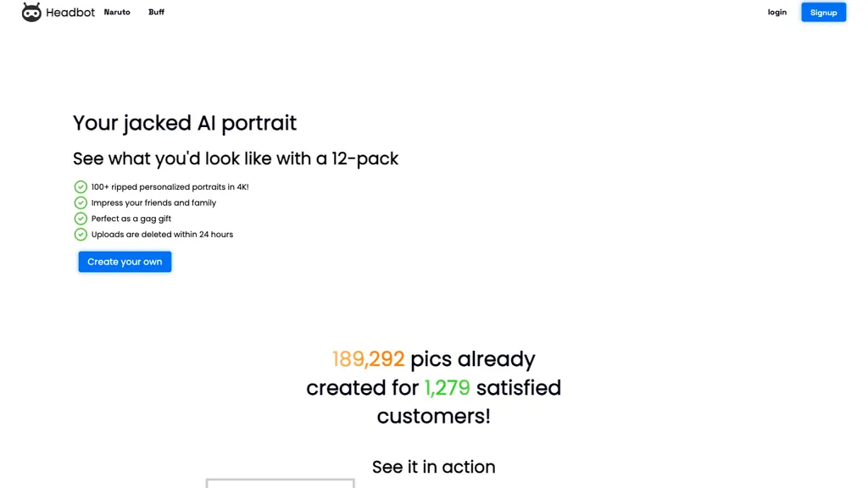This screenshot has width=868, height=488.
Task: Click the Impress your friends and family text
Action: click(154, 203)
